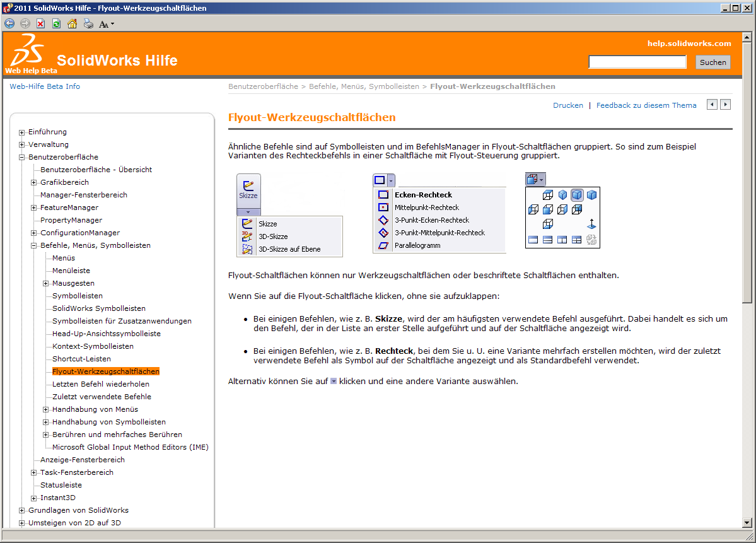Image resolution: width=756 pixels, height=543 pixels.
Task: Expand the ConfigurationManager tree node
Action: tap(34, 233)
